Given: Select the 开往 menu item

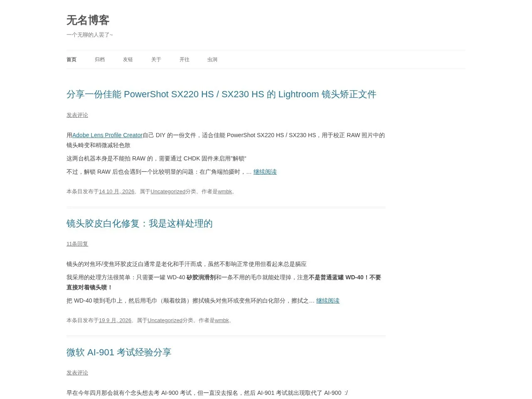Looking at the screenshot, I should (x=185, y=59).
